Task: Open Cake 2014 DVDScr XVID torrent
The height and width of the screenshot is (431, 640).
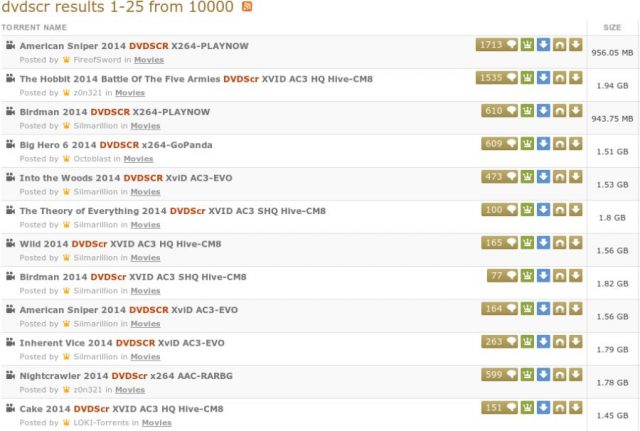Action: click(121, 409)
